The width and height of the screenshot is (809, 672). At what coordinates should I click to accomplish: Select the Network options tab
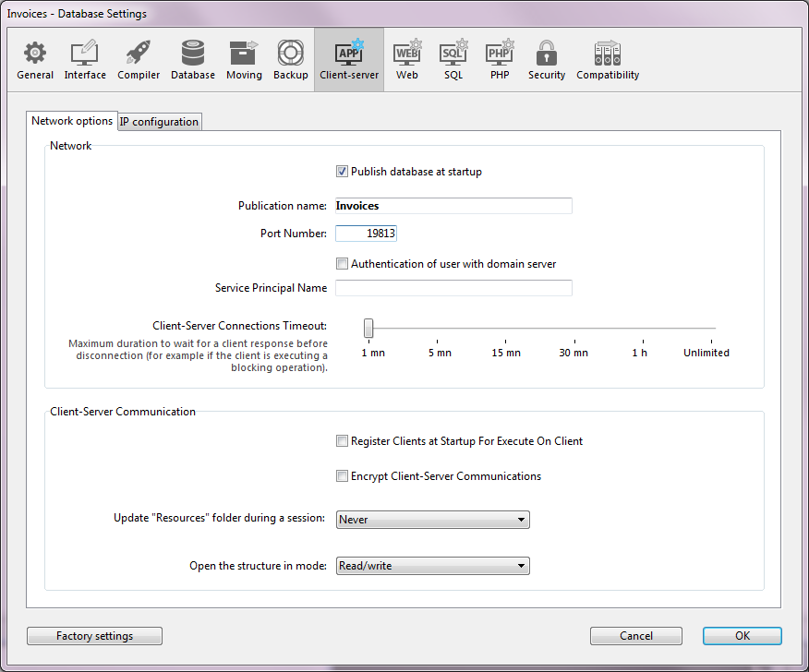tap(72, 121)
